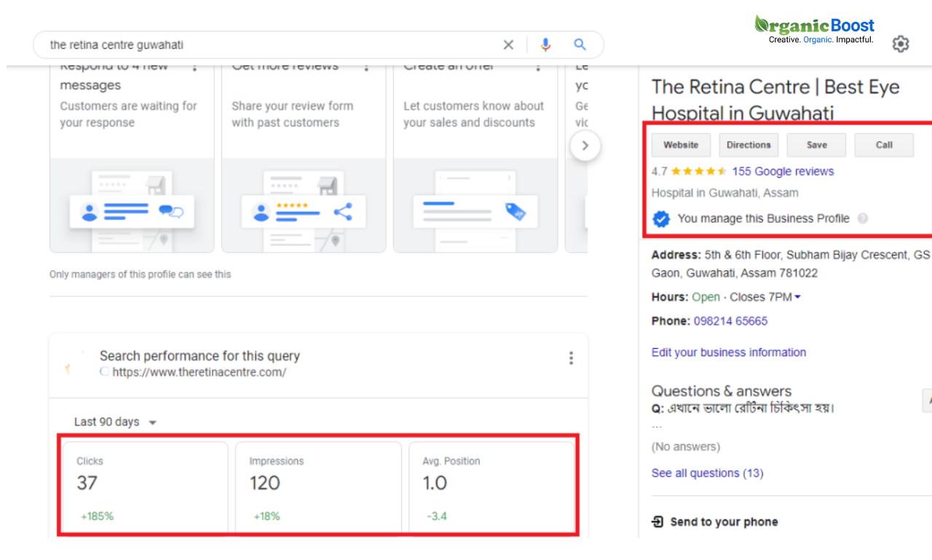Click the Website button
The width and height of the screenshot is (932, 560).
(x=681, y=145)
